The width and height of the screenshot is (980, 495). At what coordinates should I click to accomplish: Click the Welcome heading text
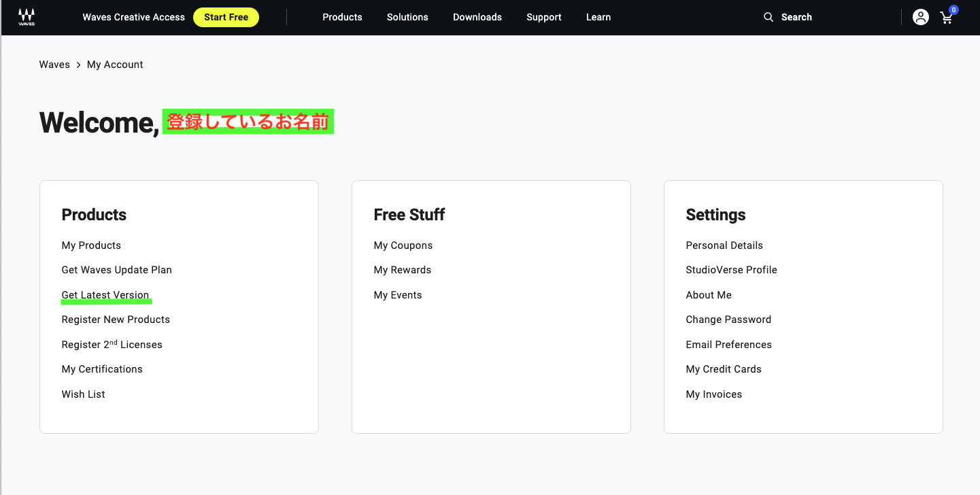pos(99,122)
